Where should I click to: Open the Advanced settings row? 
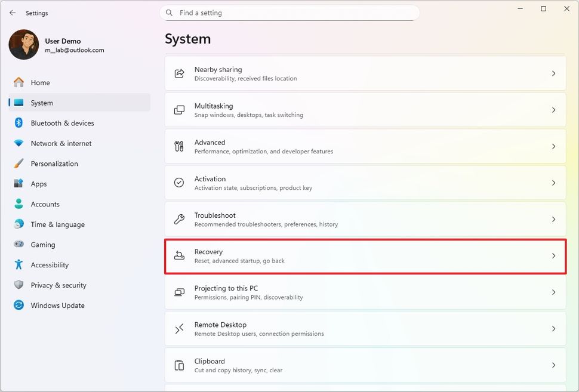coord(365,147)
